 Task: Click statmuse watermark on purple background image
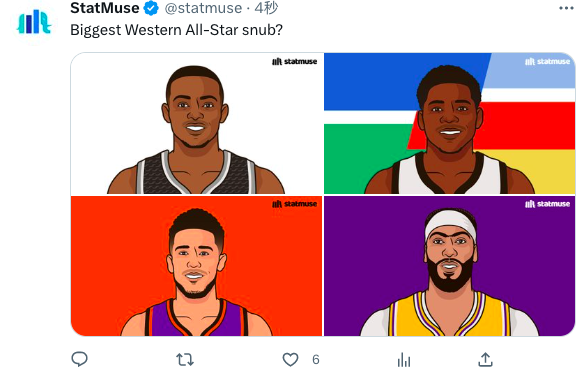click(x=548, y=204)
